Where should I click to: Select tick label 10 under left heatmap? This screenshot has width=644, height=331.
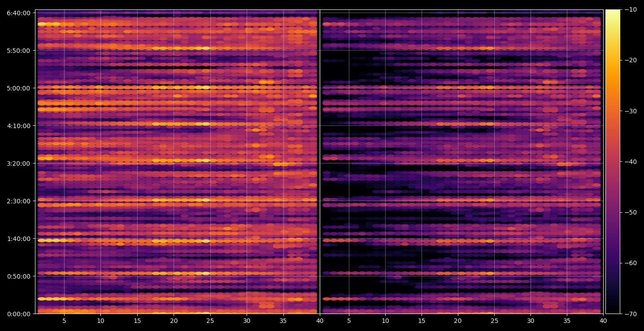[x=100, y=321]
